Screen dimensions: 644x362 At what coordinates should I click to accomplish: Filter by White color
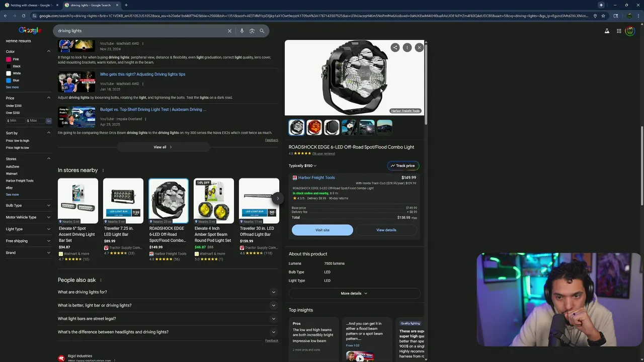click(x=13, y=73)
